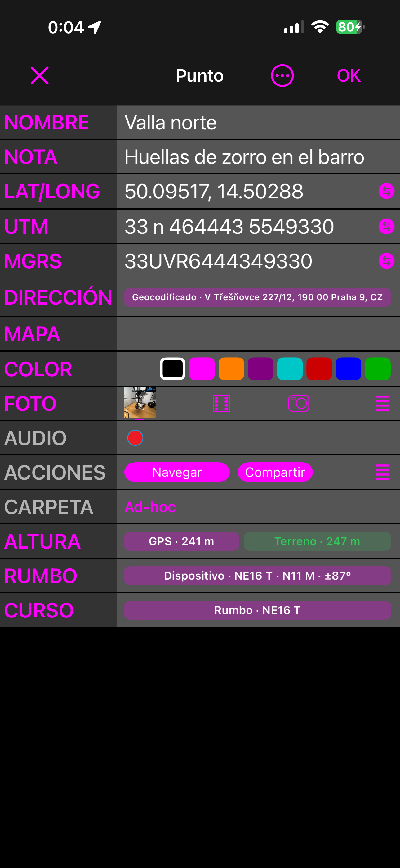Select the GPS · 241 m altitude pill
The height and width of the screenshot is (868, 400).
(x=181, y=541)
